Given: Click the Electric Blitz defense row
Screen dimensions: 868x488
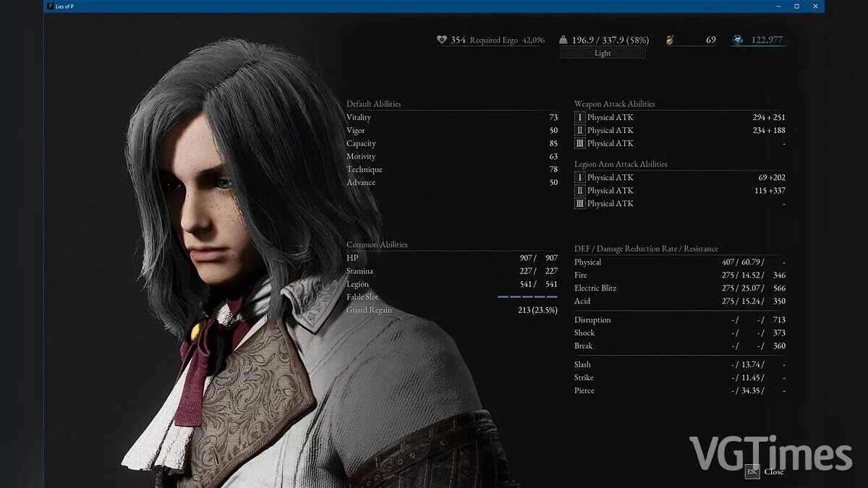Looking at the screenshot, I should point(679,288).
